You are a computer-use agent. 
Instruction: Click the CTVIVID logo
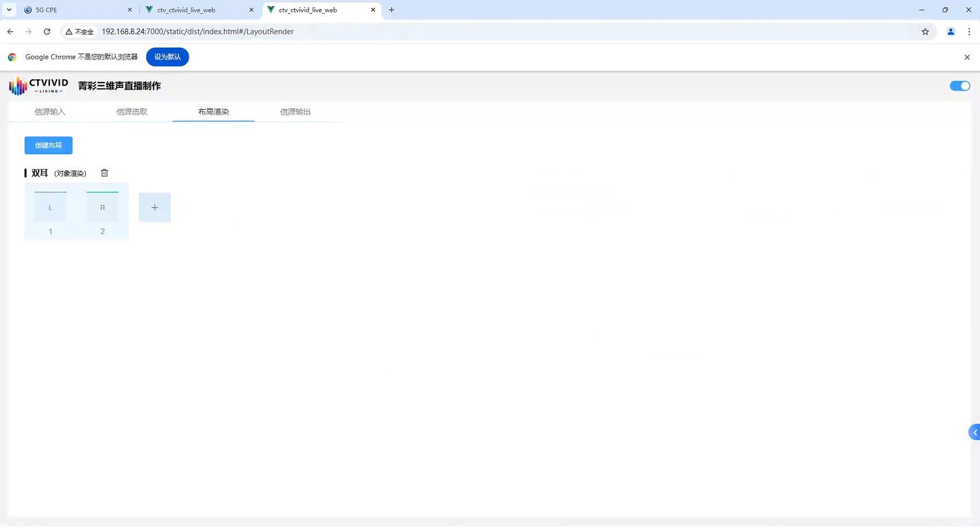[x=39, y=86]
